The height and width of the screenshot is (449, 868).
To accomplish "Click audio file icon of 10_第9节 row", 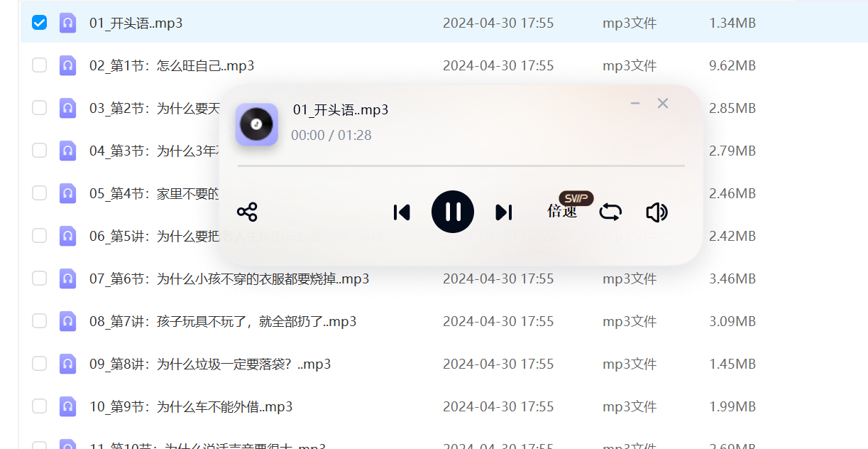I will click(68, 406).
